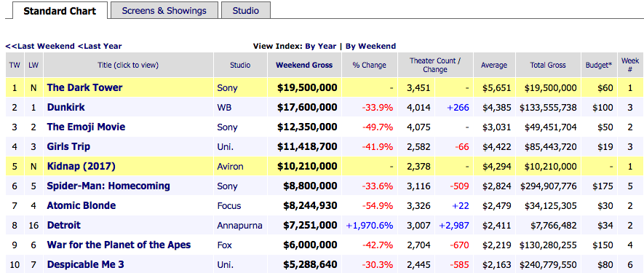Open the Studio tab
This screenshot has width=644, height=273.
point(246,10)
